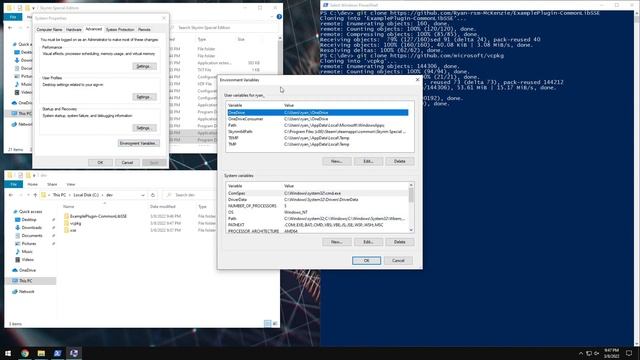Switch dev Explorer to details view
640x360 pixels.
coord(267,324)
